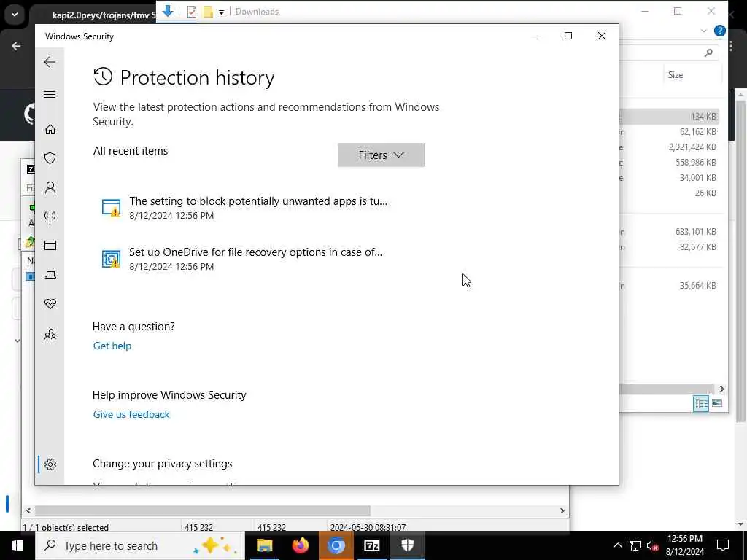Open Firewall & network protection icon
The image size is (747, 560).
pos(50,217)
